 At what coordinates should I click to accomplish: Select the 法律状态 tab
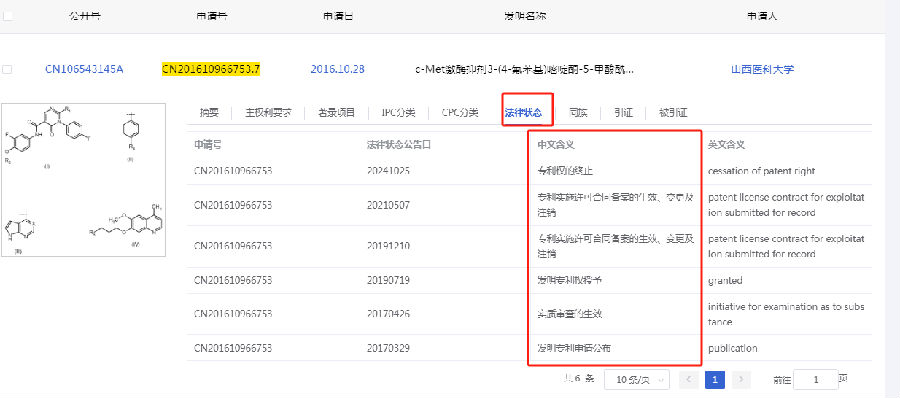523,113
